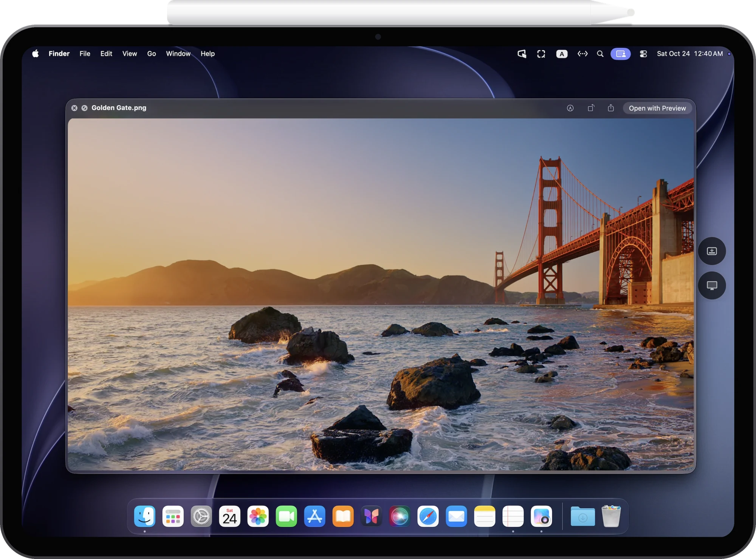Open Calendar from the Dock
This screenshot has height=559, width=756.
click(x=230, y=516)
